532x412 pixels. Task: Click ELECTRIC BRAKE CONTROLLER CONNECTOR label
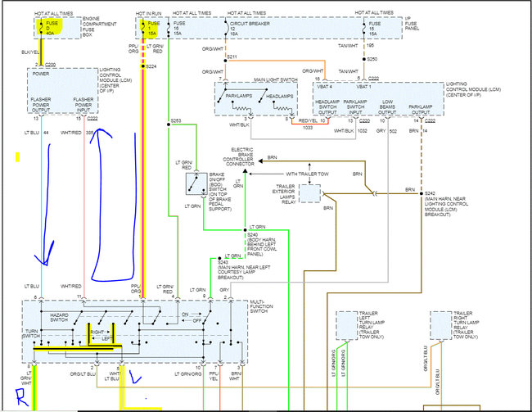pyautogui.click(x=238, y=157)
